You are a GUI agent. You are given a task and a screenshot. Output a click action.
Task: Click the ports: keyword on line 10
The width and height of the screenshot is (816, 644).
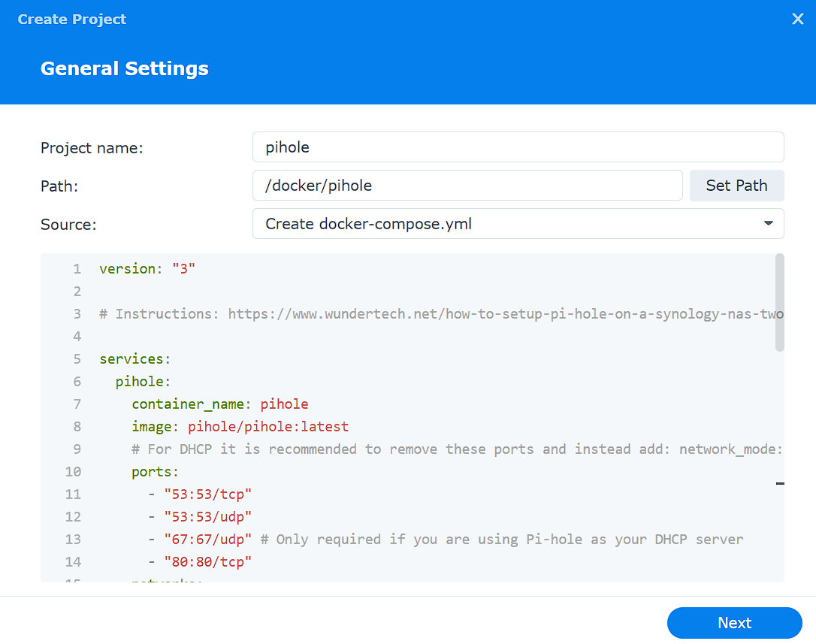coord(153,471)
